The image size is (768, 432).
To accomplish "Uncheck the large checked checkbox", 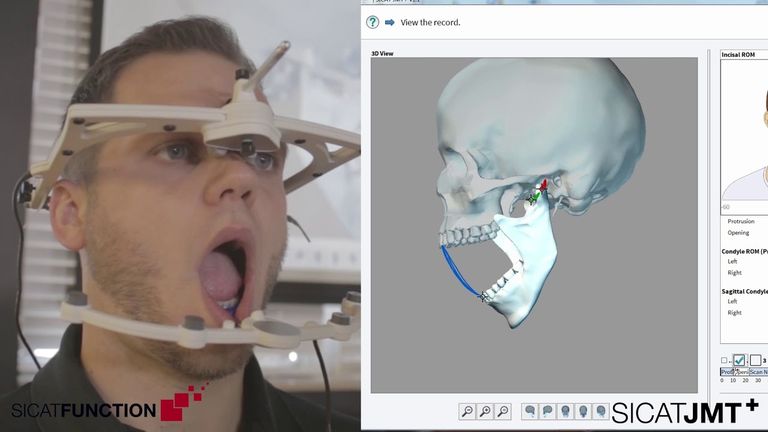I will (x=739, y=360).
